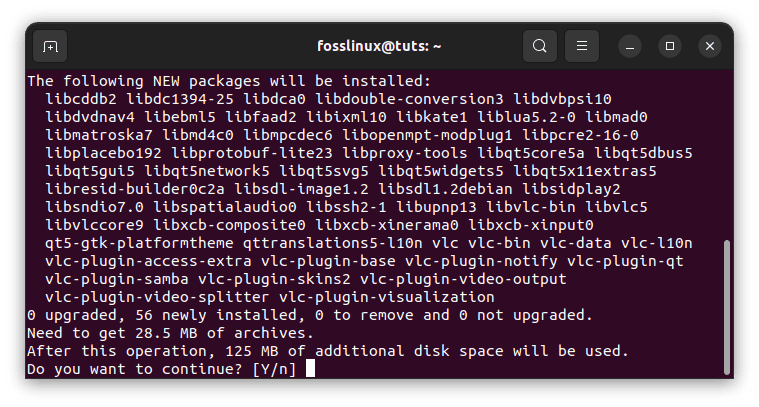Click the qt5-gtk-platformtheme text
The image size is (759, 407).
pos(139,243)
